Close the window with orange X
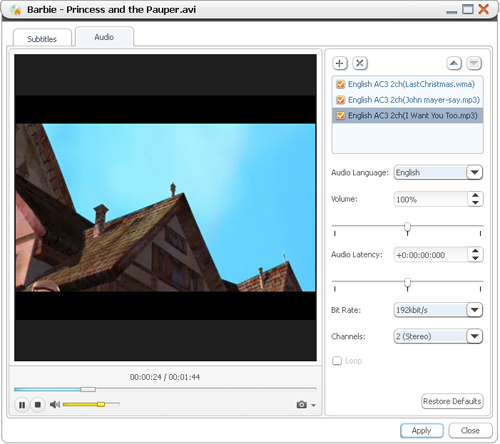Viewport: 500px width, 444px height. pos(484,9)
